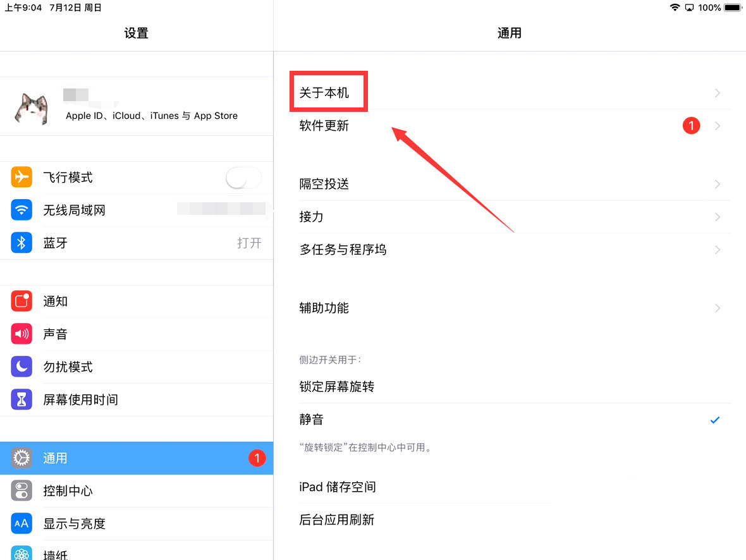The image size is (746, 560).
Task: Click the chevron on the 辅助功能 row
Action: click(717, 308)
